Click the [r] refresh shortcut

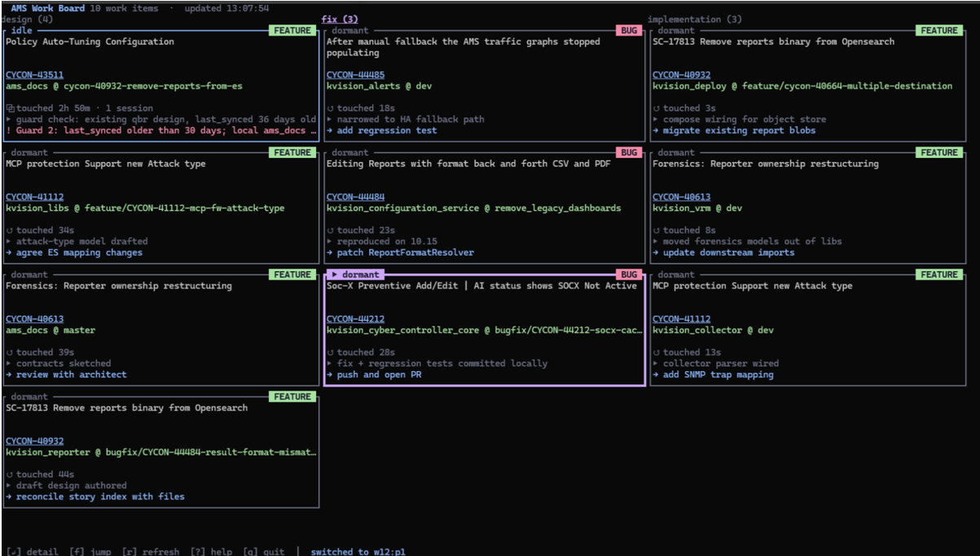[x=151, y=551]
